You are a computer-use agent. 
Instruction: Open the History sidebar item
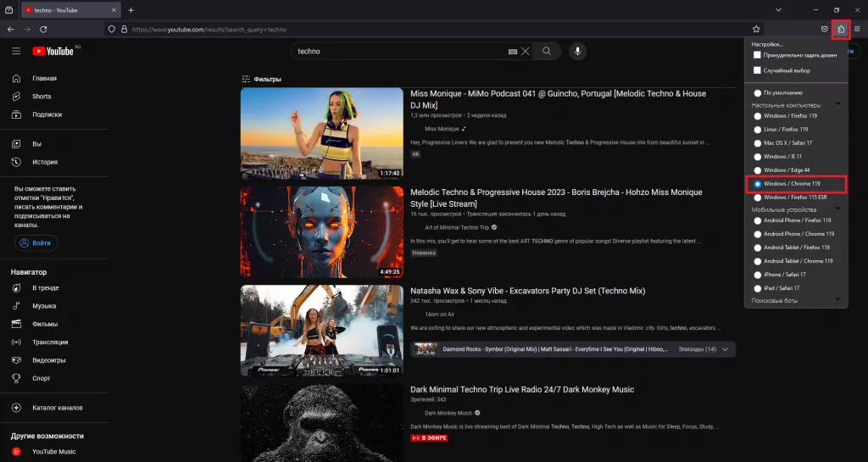(44, 162)
